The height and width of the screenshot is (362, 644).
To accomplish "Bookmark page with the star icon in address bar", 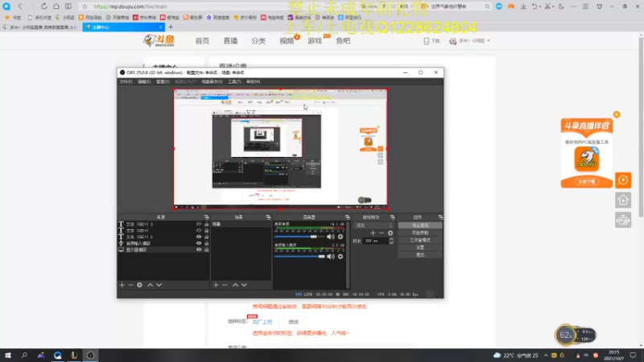I will point(85,6).
